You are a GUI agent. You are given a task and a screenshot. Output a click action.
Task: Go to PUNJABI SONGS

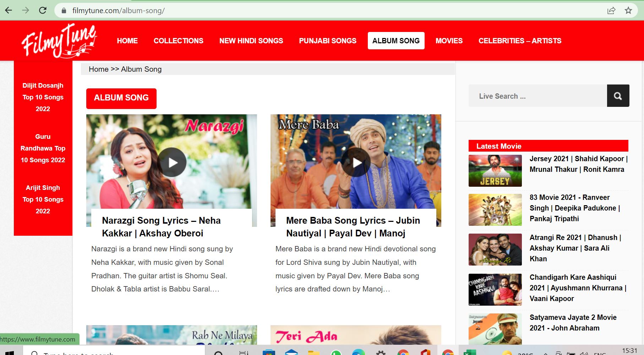coord(328,41)
